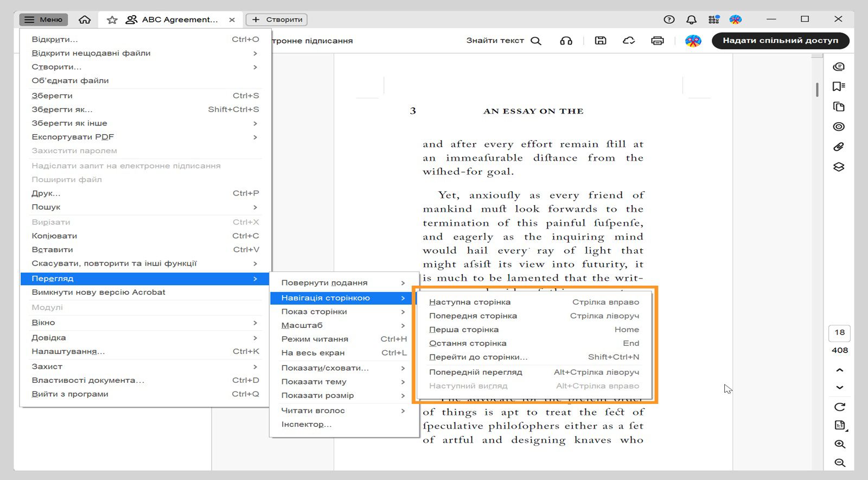This screenshot has height=480, width=868.
Task: Select Попередня сторінка menu item
Action: (534, 315)
